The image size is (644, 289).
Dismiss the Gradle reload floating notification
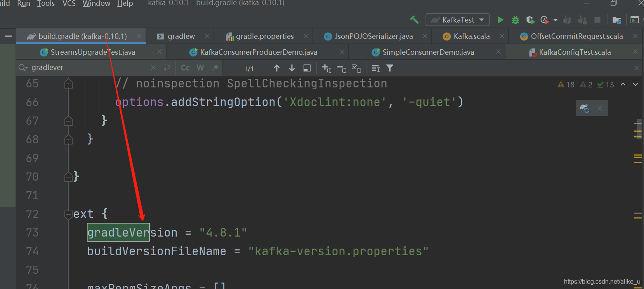[600, 108]
